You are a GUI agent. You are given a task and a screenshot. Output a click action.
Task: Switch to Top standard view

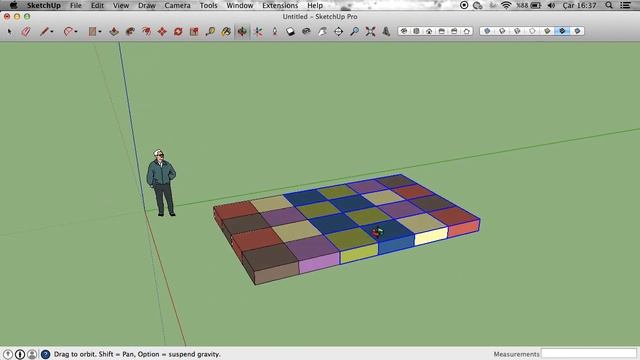(x=416, y=31)
